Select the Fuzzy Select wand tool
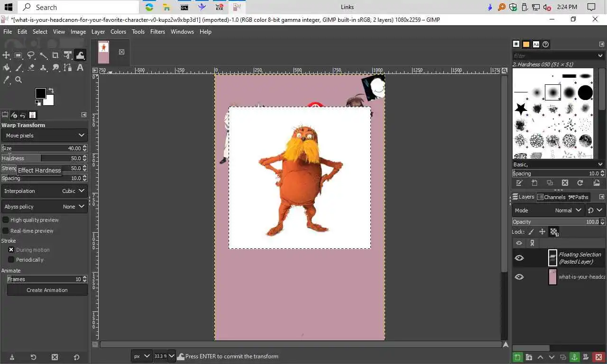 pyautogui.click(x=43, y=55)
